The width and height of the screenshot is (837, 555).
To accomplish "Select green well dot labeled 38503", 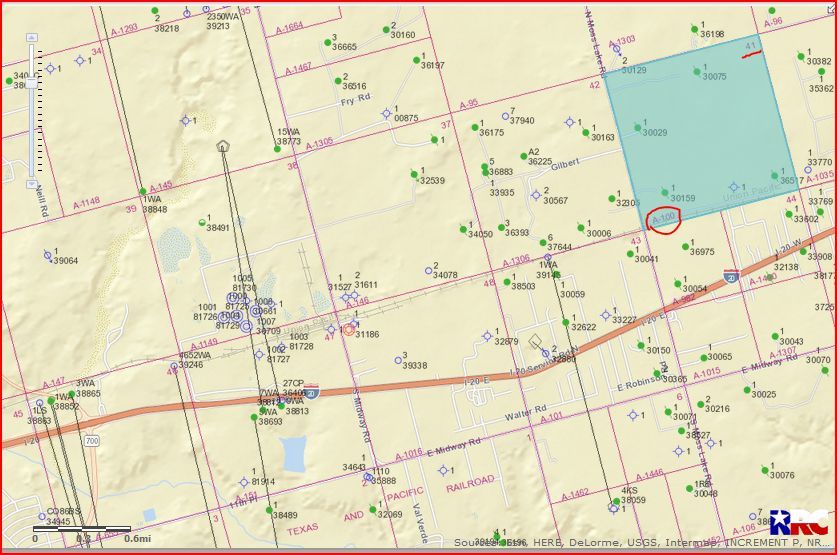I will click(507, 282).
